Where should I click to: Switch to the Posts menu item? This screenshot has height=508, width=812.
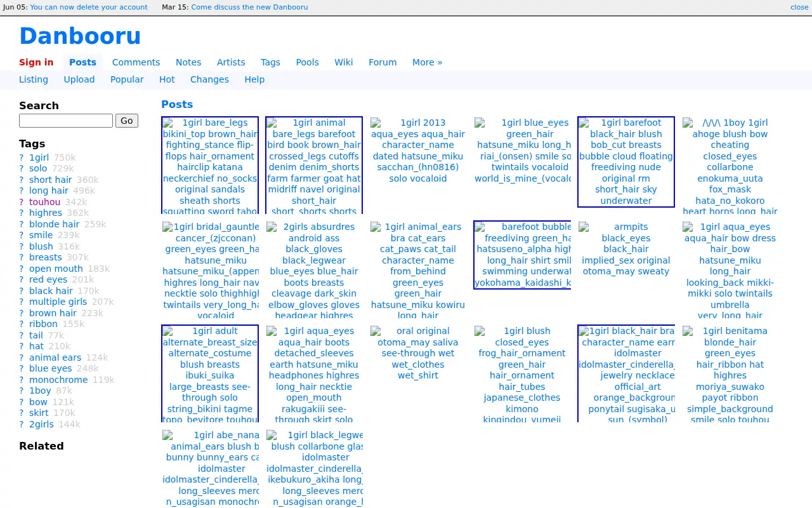[x=82, y=62]
